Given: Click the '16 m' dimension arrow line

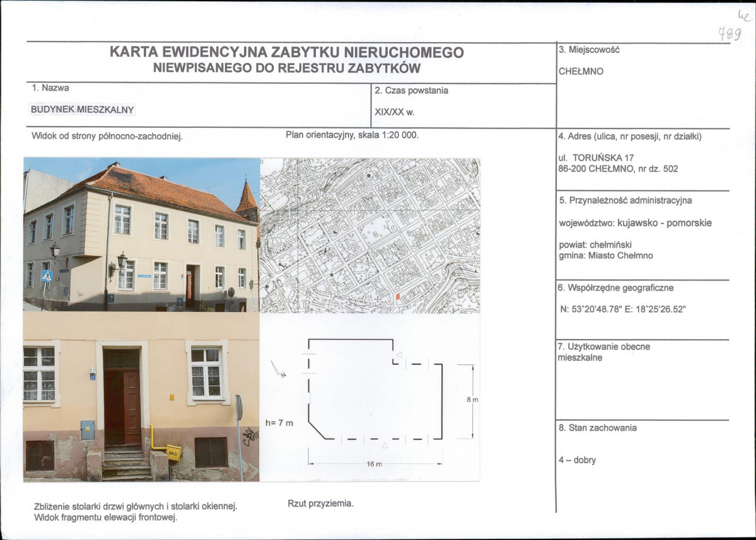Looking at the screenshot, I should coord(373,463).
